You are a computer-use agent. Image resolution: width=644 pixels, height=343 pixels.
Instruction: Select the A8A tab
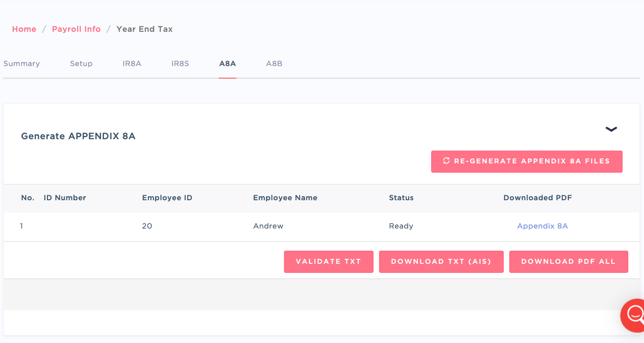click(x=228, y=64)
